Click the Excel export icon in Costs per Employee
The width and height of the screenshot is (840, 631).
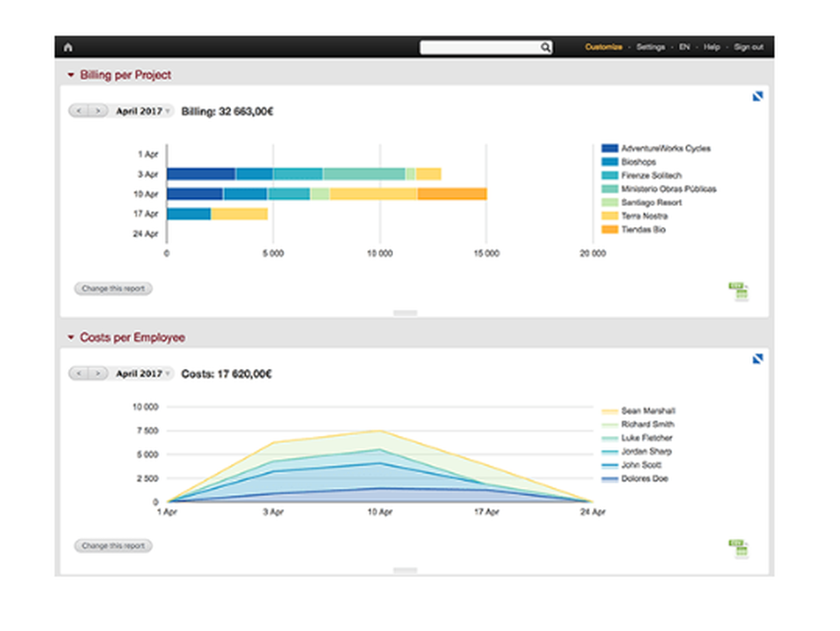pos(737,547)
